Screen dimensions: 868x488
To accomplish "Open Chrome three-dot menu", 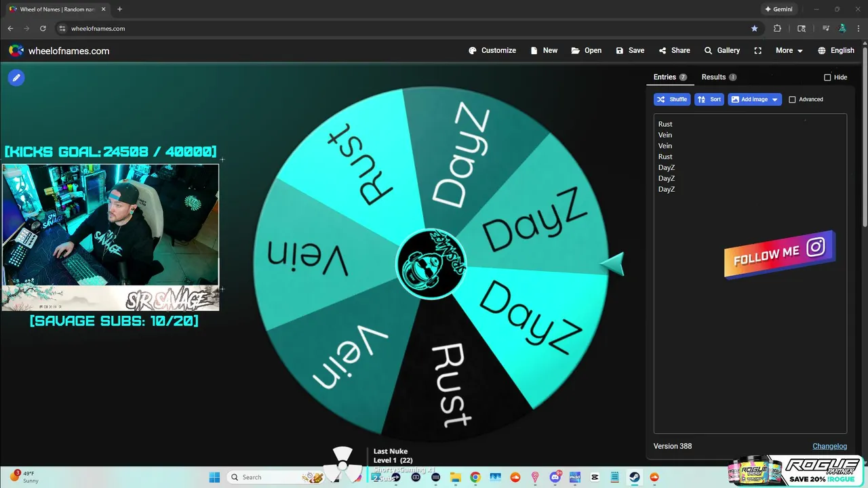I will click(859, 28).
